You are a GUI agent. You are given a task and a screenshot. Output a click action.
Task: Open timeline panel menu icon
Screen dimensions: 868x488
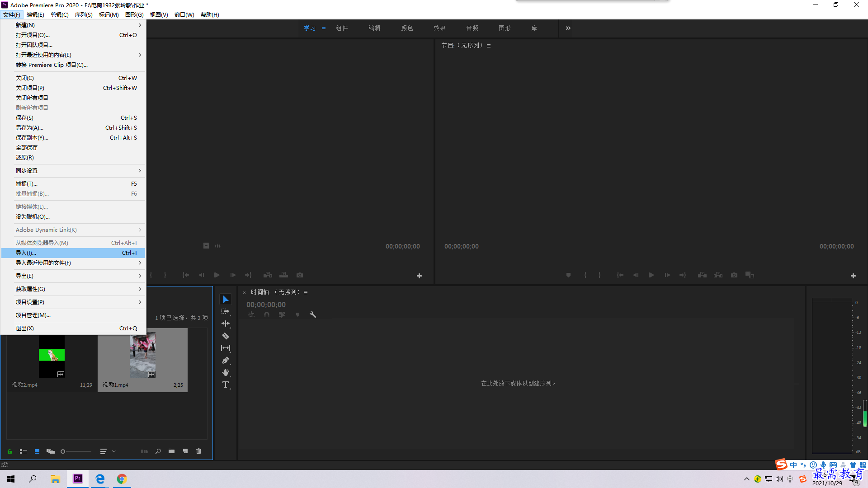(x=306, y=292)
